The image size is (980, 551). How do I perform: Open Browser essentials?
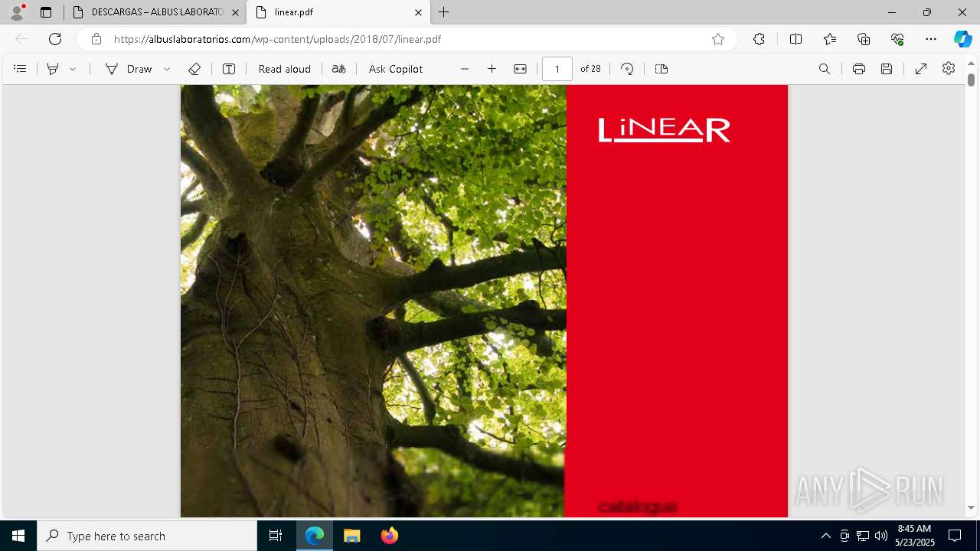click(x=897, y=39)
